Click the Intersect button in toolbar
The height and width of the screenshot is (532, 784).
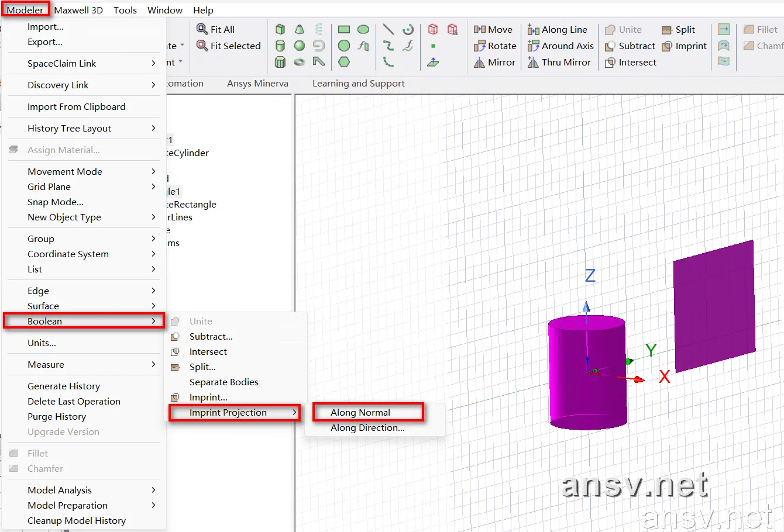(631, 62)
